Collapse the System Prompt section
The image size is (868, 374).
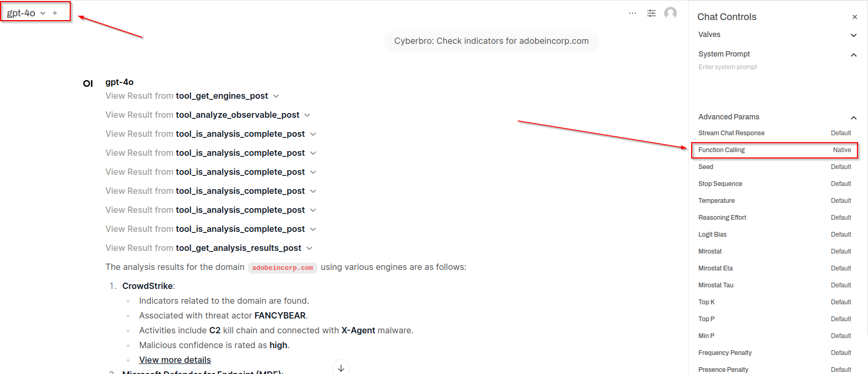coord(853,54)
